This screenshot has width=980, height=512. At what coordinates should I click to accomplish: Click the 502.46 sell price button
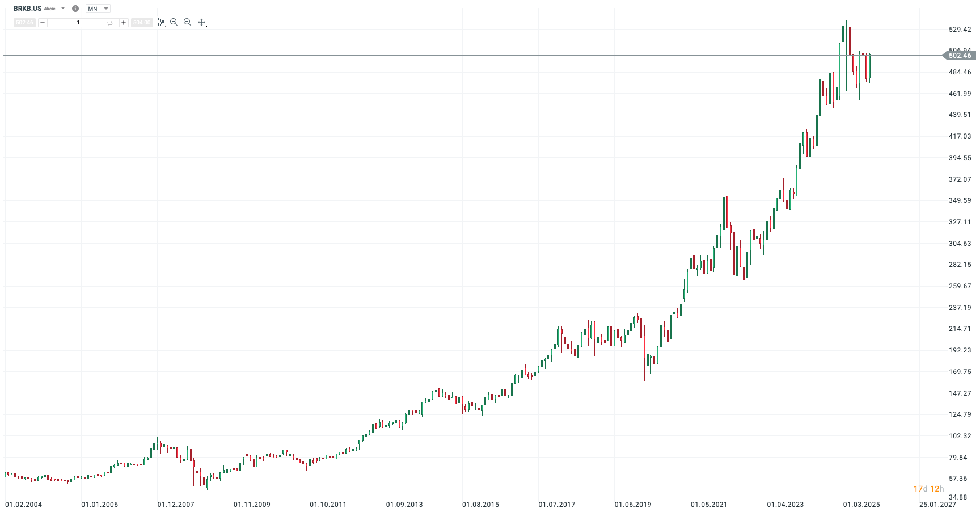tap(24, 23)
